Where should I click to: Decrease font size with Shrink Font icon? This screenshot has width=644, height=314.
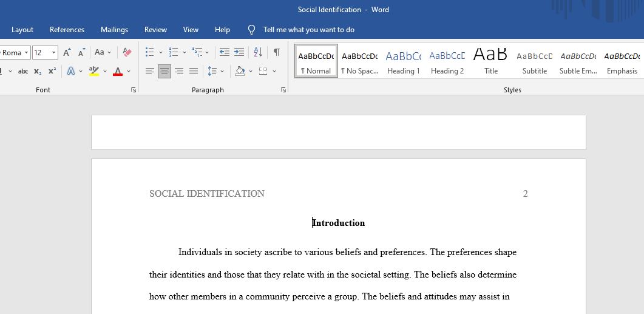click(82, 52)
